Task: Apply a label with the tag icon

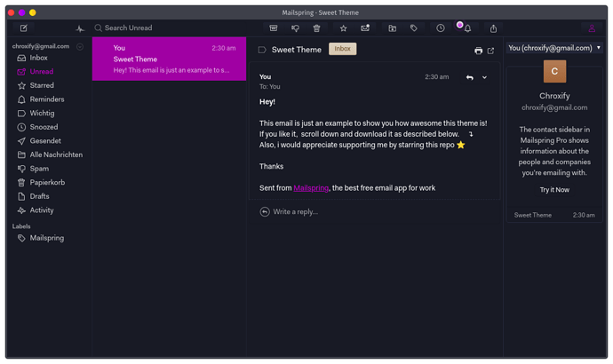Action: coord(414,28)
